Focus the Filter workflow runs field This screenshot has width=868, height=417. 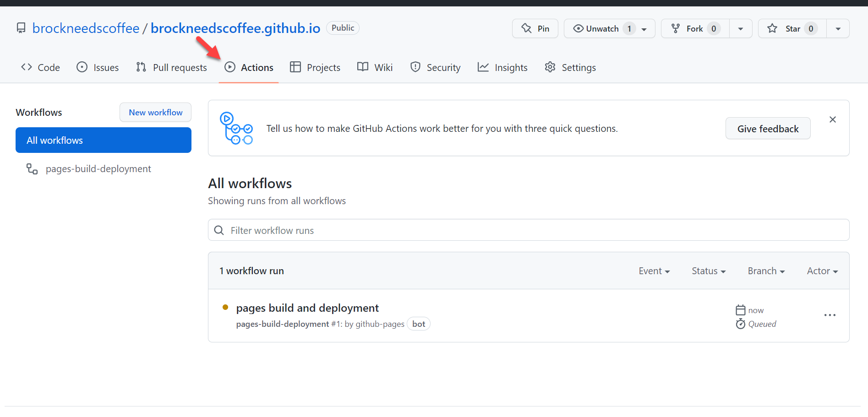529,230
